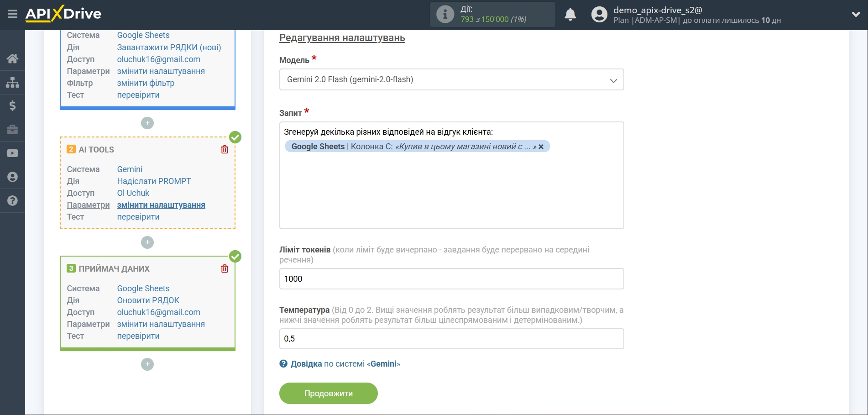Click the ApiX-Drive logo
The image size is (868, 415).
click(x=63, y=14)
